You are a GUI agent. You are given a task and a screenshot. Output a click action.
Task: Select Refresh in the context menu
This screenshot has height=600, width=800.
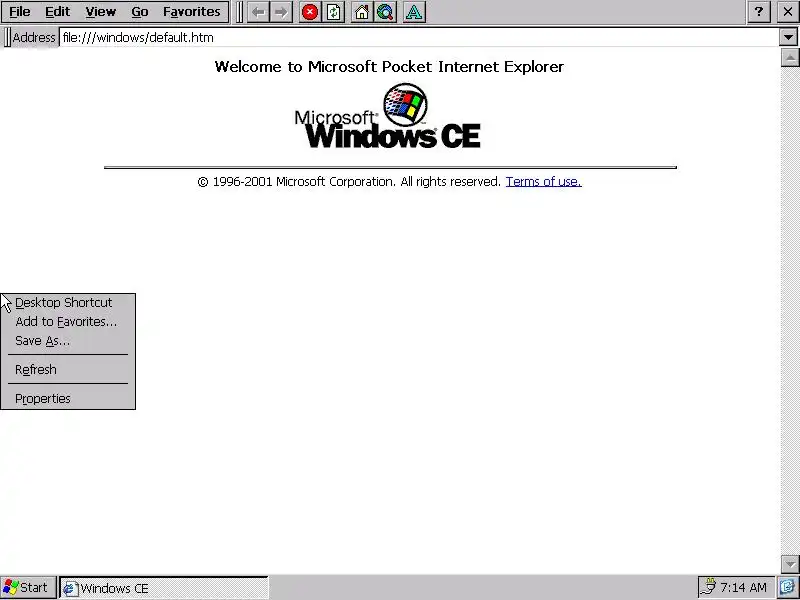tap(68, 369)
